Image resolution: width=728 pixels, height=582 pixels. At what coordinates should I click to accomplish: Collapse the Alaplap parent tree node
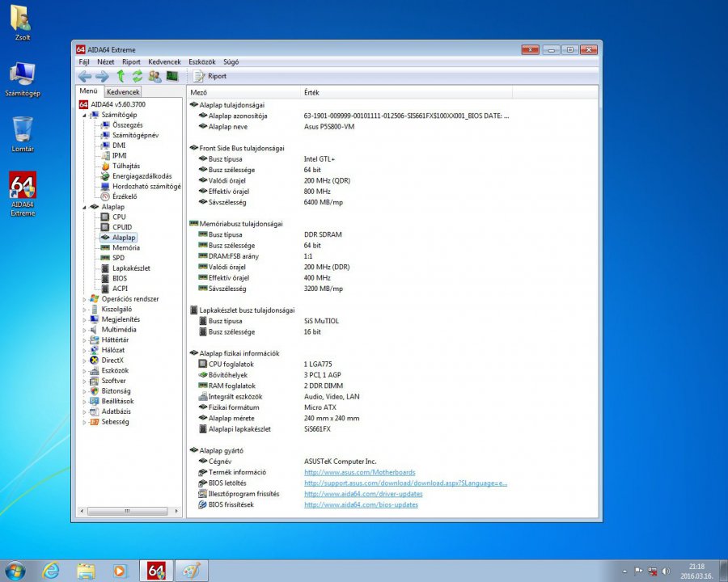pyautogui.click(x=84, y=207)
